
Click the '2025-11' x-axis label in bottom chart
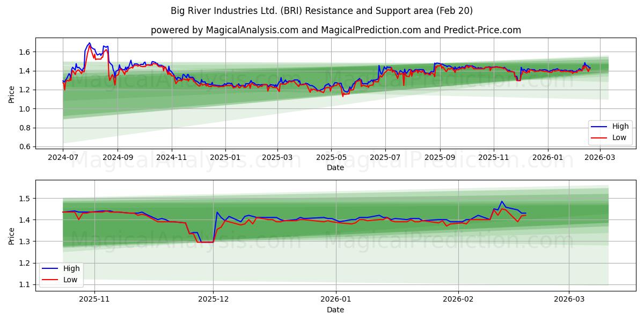click(x=94, y=300)
